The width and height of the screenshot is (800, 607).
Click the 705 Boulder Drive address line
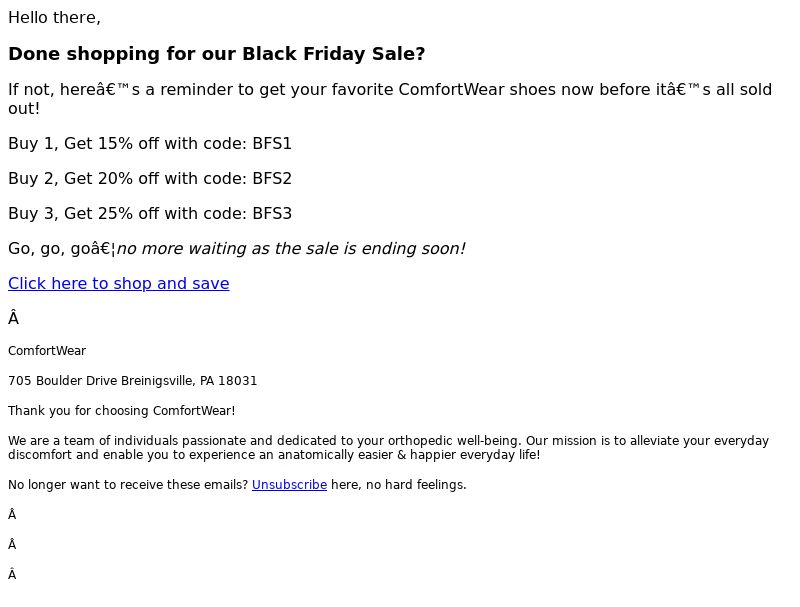[x=133, y=381]
